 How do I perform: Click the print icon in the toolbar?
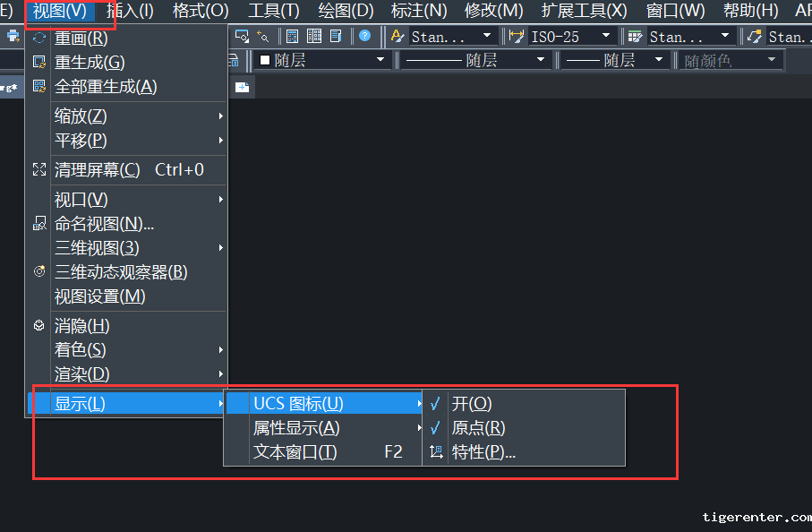[x=13, y=36]
